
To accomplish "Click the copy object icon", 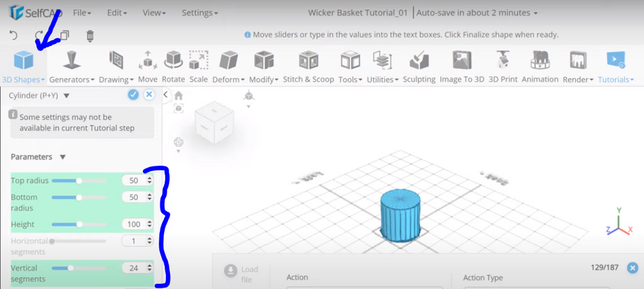I will click(x=65, y=36).
